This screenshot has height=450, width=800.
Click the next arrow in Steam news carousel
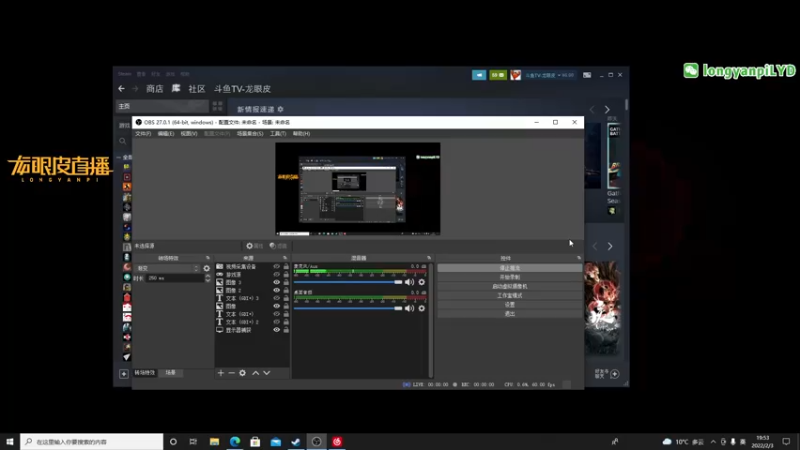pos(607,110)
